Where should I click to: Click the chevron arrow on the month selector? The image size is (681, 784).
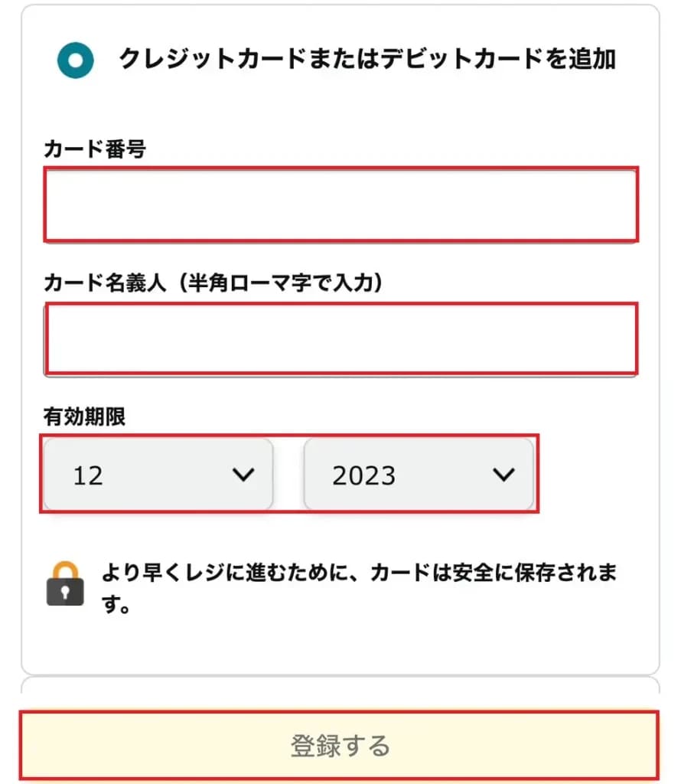tap(243, 475)
